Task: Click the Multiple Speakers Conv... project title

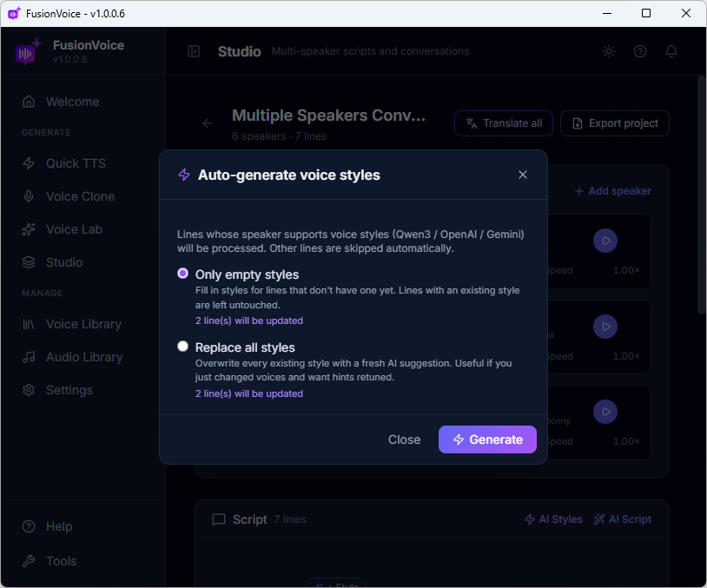Action: [328, 116]
